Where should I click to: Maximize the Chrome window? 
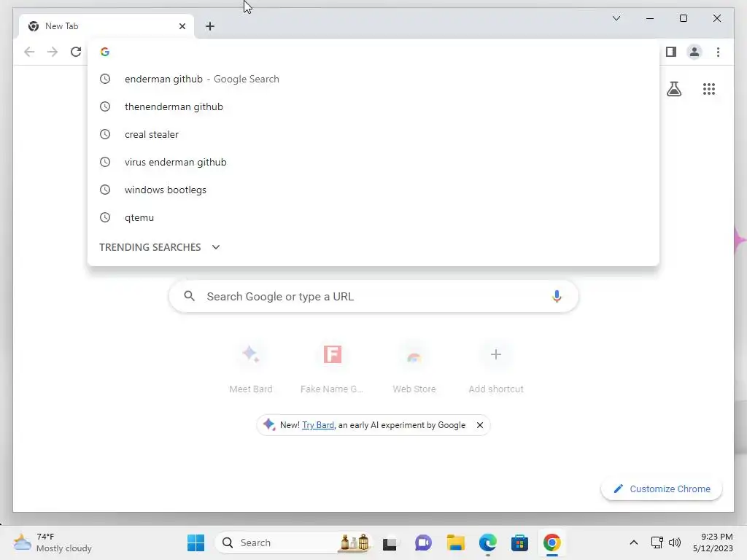point(683,18)
